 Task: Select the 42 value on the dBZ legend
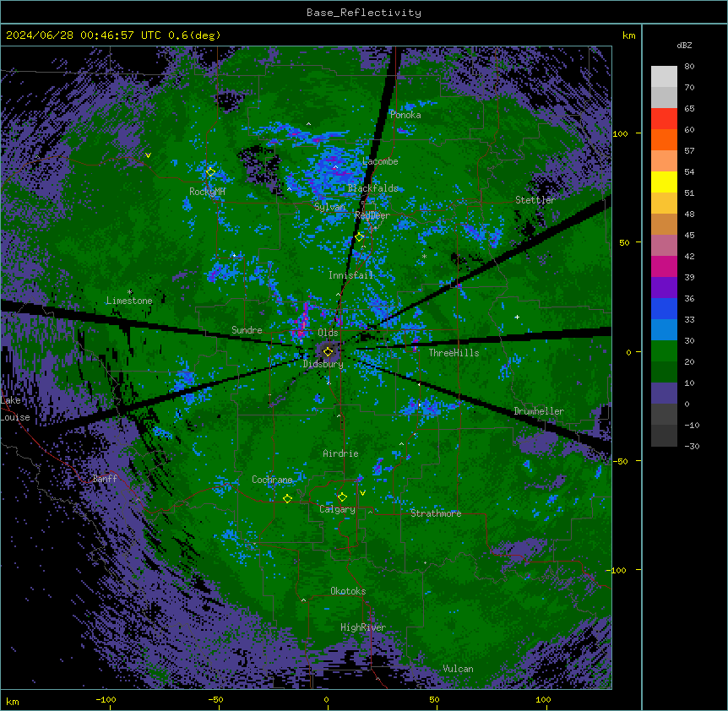coord(689,256)
